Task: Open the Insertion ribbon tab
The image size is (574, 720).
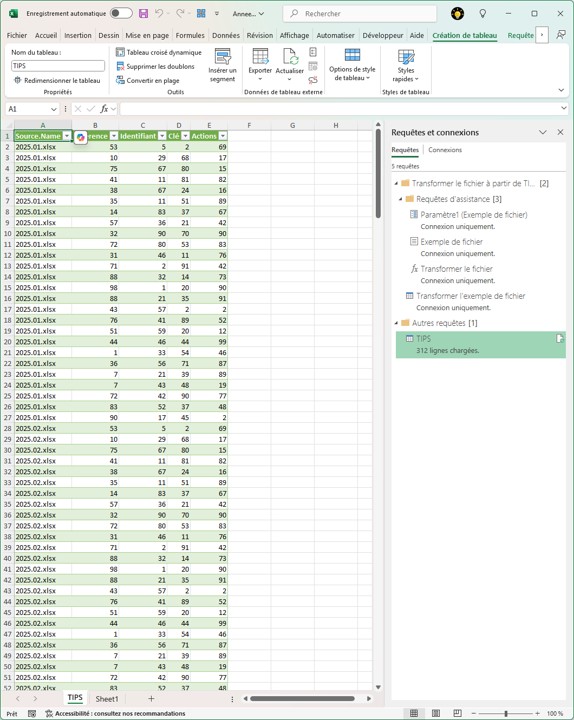Action: tap(78, 35)
